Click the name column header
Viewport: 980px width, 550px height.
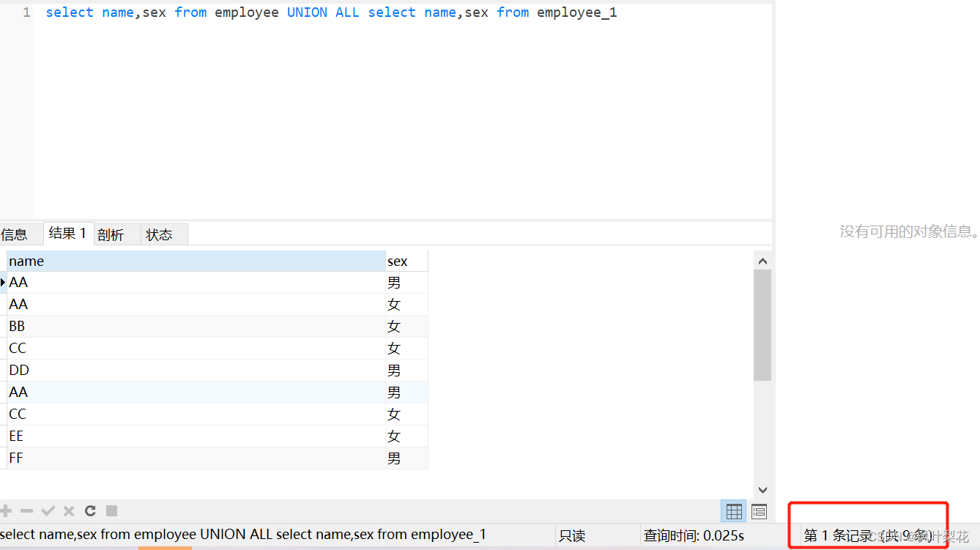pos(196,261)
